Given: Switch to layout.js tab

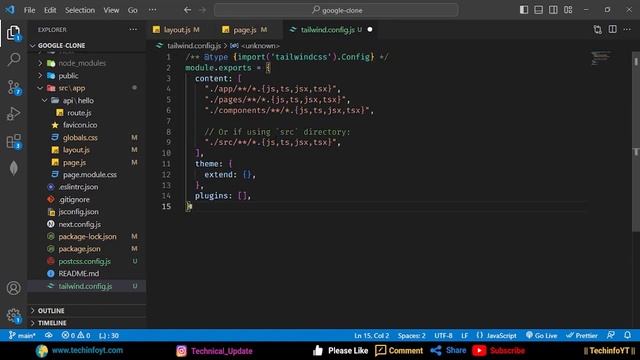Looking at the screenshot, I should 177,29.
